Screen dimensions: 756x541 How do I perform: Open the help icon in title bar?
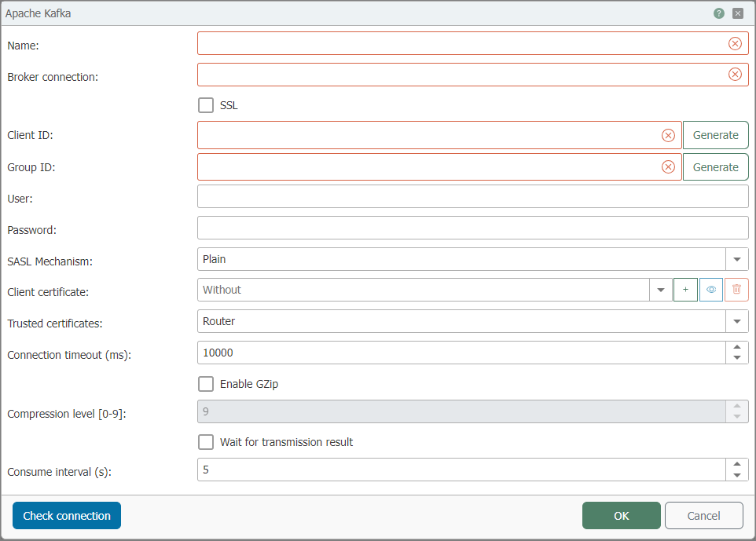(719, 13)
